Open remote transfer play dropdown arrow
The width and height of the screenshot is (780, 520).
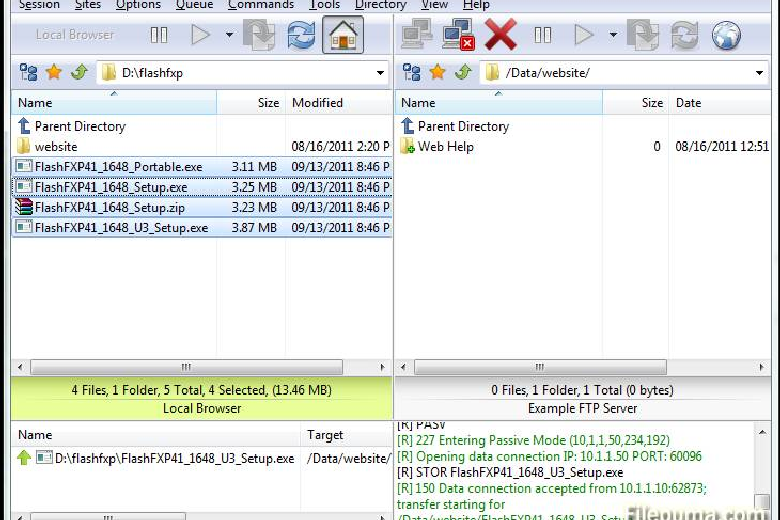613,35
